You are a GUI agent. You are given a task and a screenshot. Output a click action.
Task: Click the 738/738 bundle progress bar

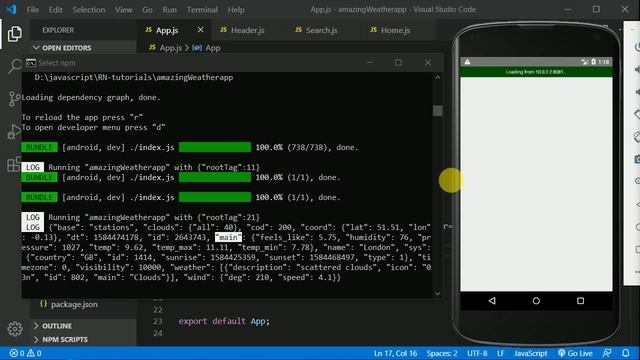215,147
